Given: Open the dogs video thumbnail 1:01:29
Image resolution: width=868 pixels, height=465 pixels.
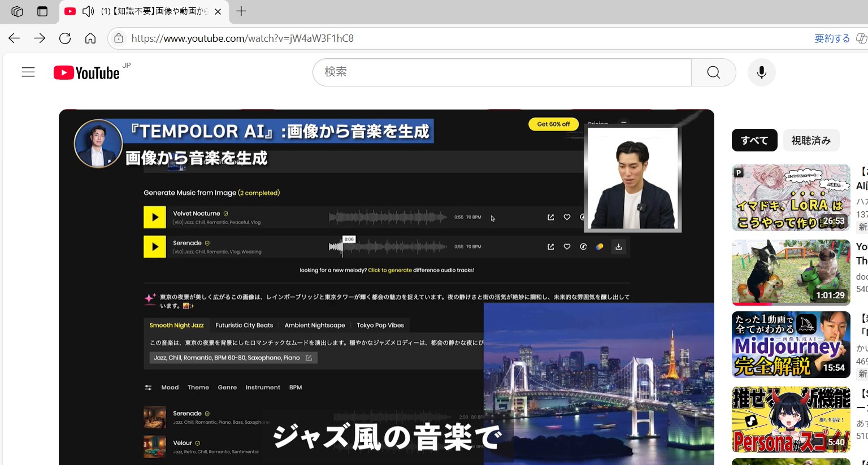Looking at the screenshot, I should pyautogui.click(x=791, y=272).
